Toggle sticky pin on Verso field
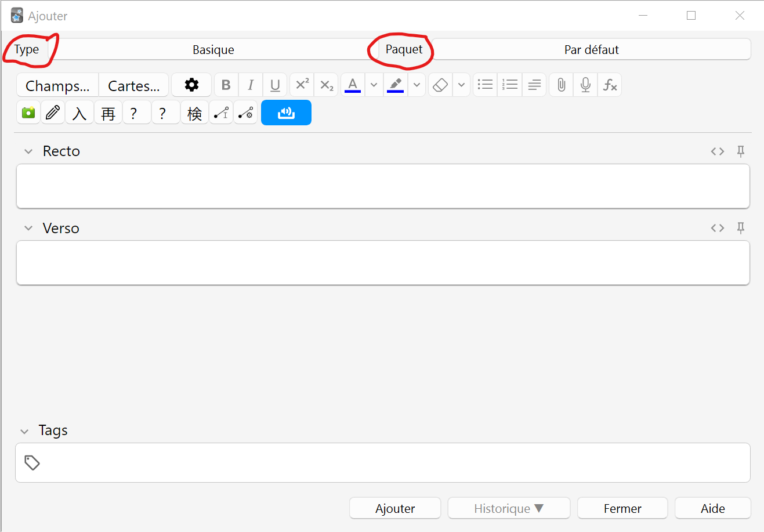Screen dimensions: 764x532 point(741,227)
